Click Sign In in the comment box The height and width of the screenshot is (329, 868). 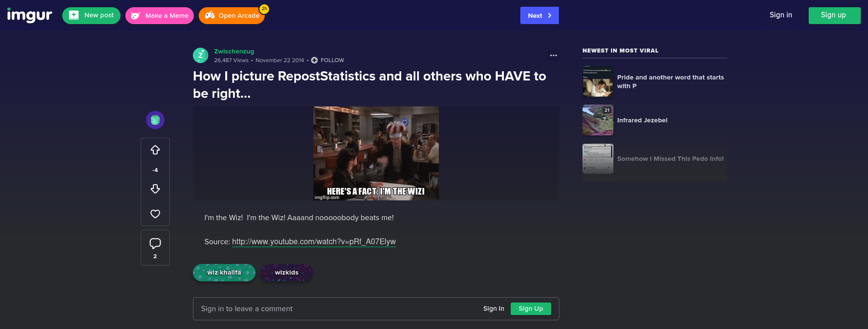pos(494,309)
